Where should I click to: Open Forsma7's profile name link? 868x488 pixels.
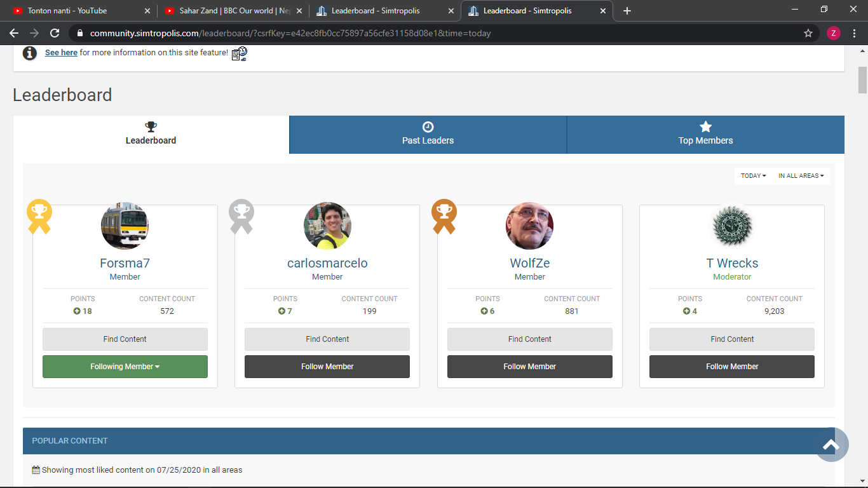coord(125,263)
